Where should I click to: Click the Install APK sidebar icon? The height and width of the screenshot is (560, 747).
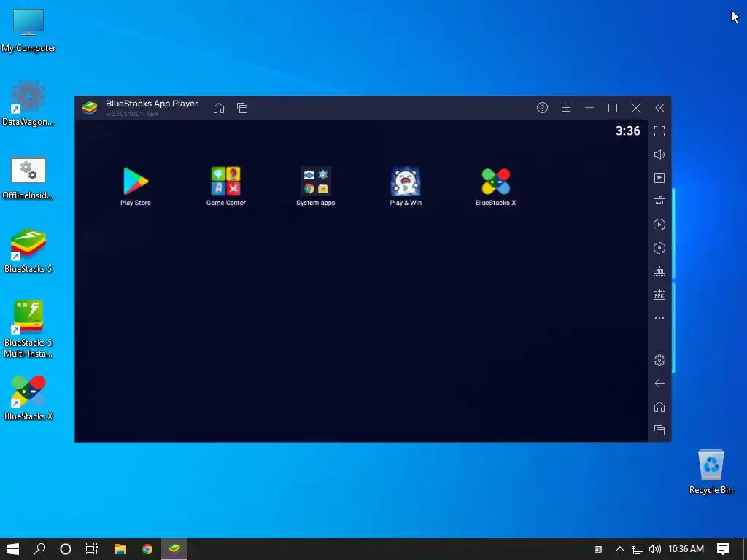click(659, 295)
